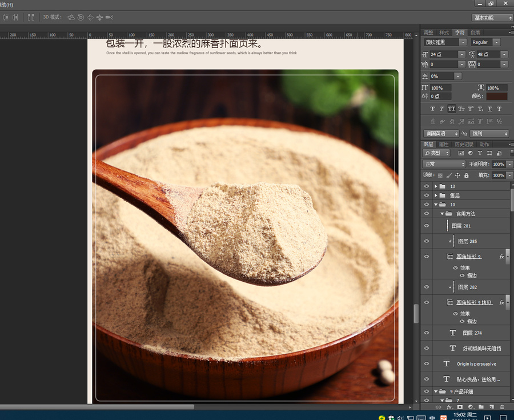514x420 pixels.
Task: Filter layers by adjustment layer type
Action: click(x=471, y=153)
